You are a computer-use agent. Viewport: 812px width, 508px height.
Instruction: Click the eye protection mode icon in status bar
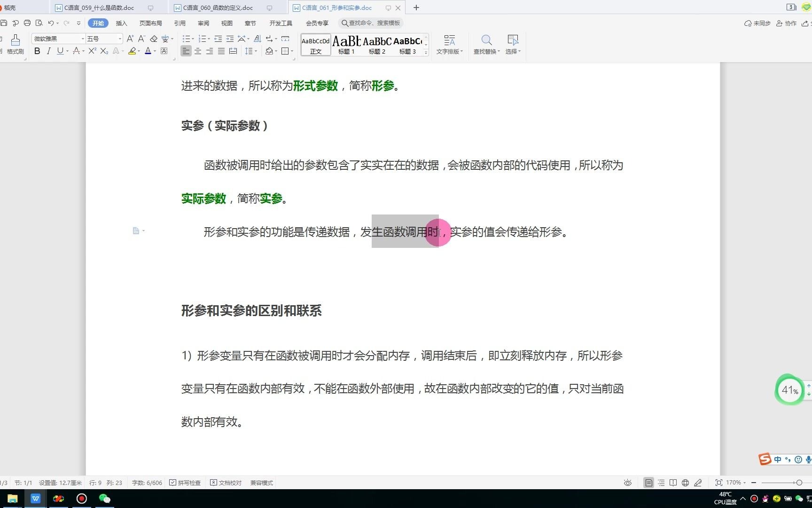pos(628,483)
